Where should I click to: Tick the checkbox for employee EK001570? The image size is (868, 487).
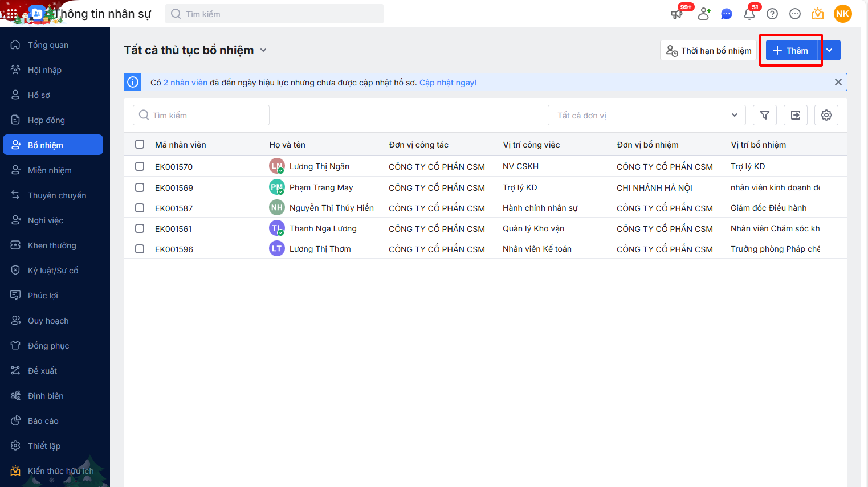pyautogui.click(x=140, y=166)
